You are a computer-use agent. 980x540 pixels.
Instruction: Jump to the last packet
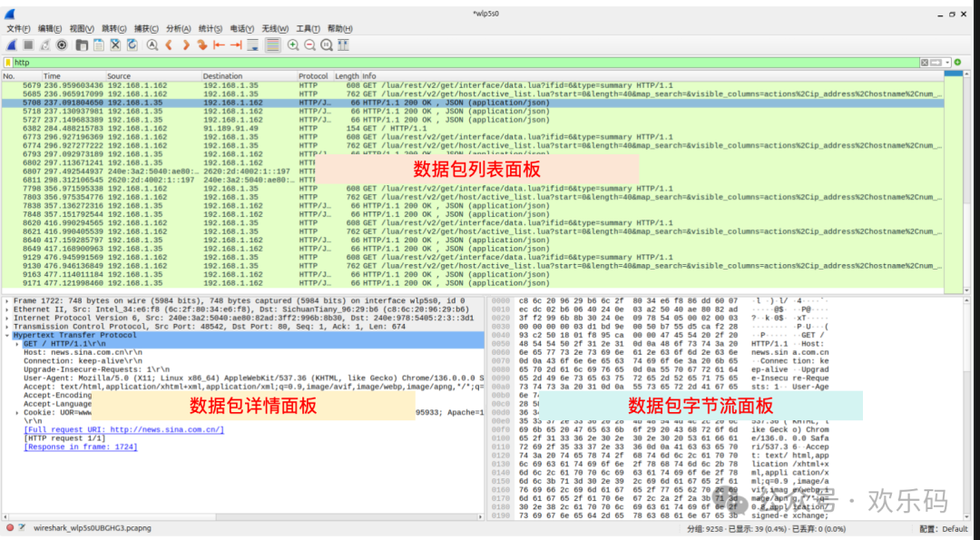[236, 45]
